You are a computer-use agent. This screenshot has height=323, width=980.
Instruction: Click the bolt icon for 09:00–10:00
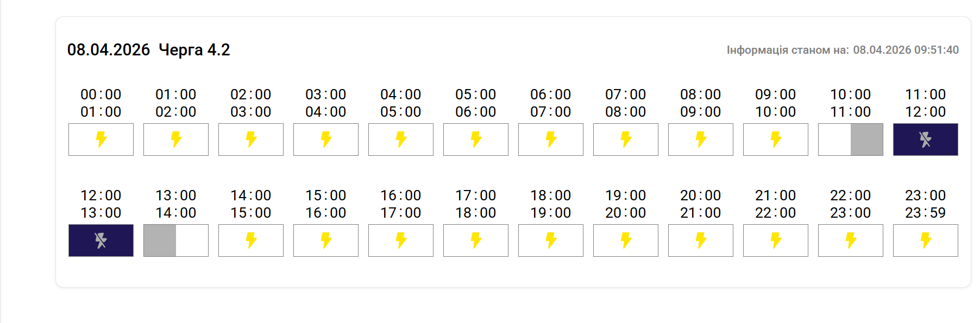click(776, 140)
